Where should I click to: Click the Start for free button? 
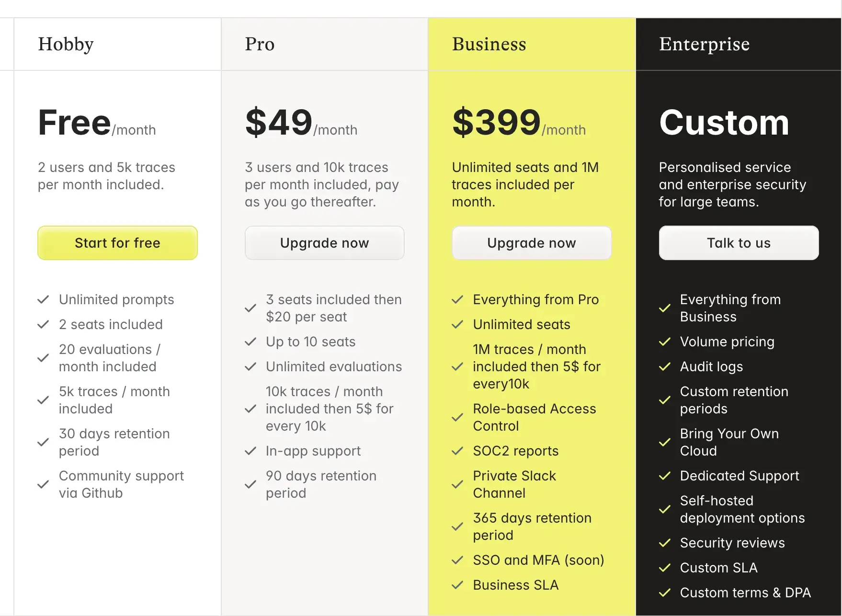pos(117,243)
